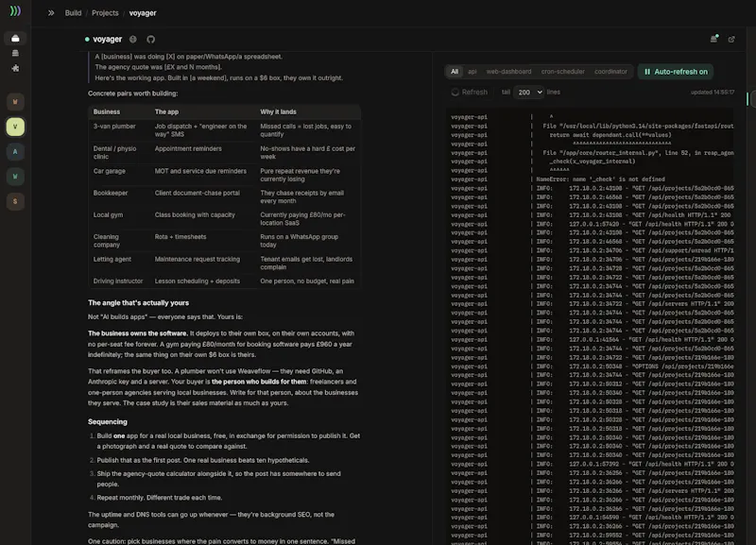Open the notifications bell icon with green dot
The width and height of the screenshot is (756, 545).
(714, 39)
